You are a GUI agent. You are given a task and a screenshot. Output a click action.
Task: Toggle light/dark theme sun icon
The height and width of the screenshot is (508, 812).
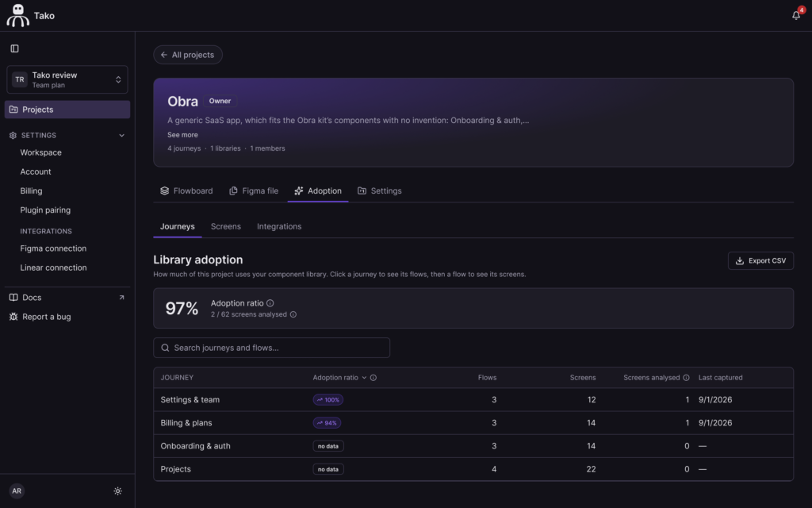[x=117, y=491]
